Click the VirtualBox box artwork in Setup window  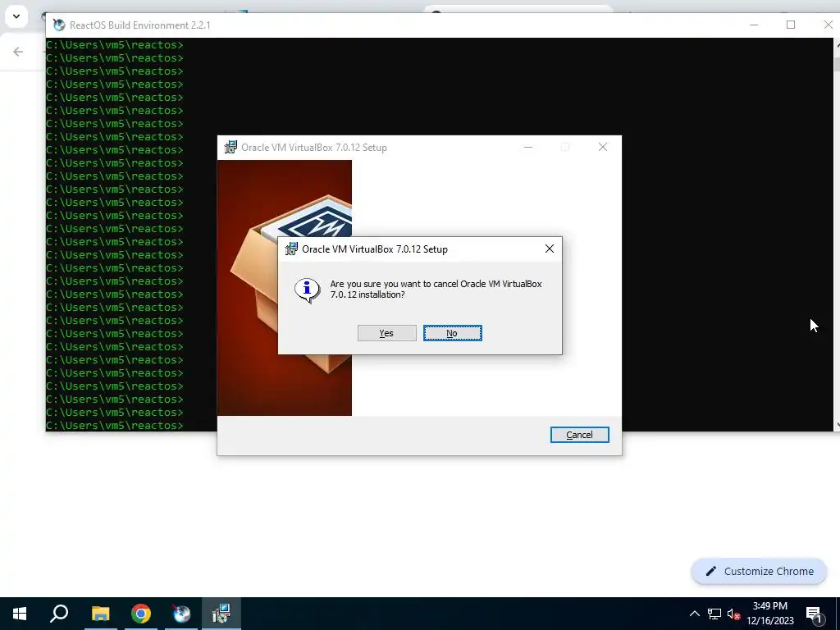pos(285,288)
